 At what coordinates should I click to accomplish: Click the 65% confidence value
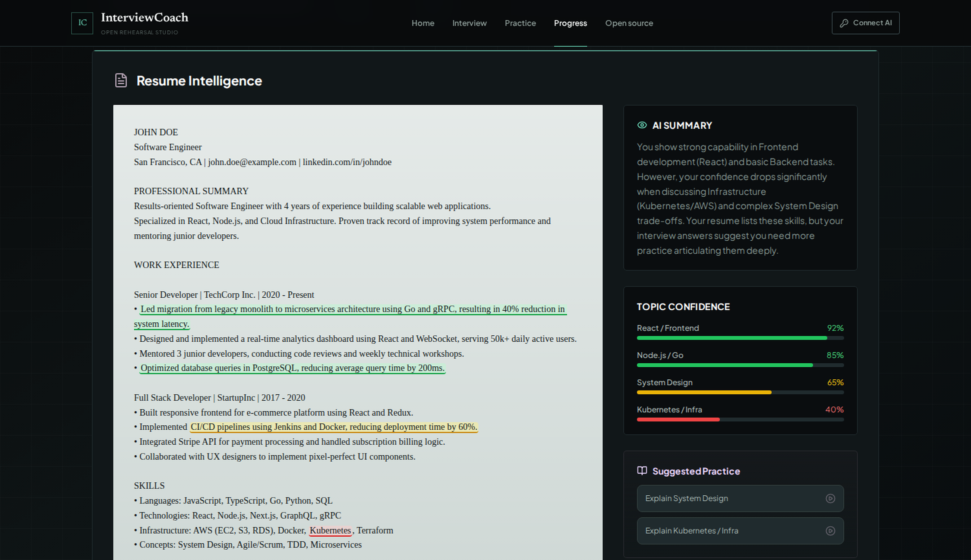tap(835, 382)
